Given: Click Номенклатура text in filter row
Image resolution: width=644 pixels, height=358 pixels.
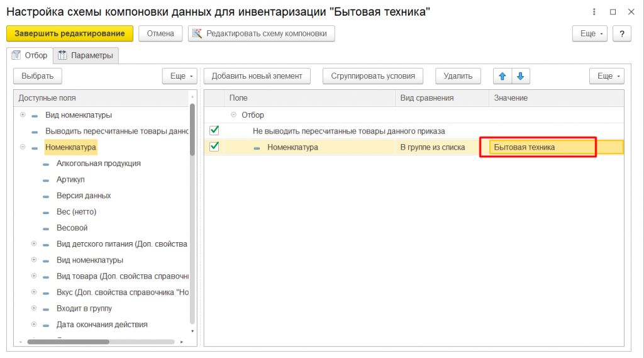Looking at the screenshot, I should click(292, 147).
